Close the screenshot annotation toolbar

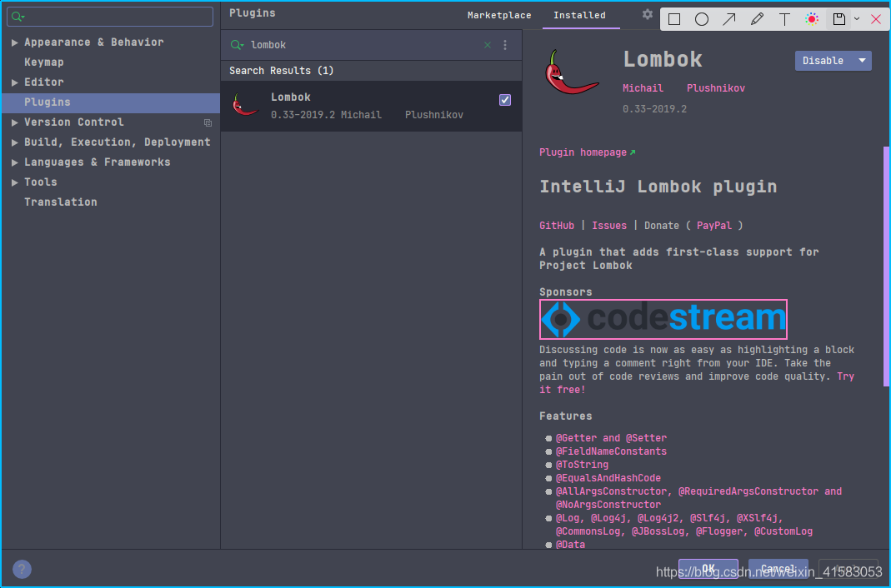[x=876, y=19]
